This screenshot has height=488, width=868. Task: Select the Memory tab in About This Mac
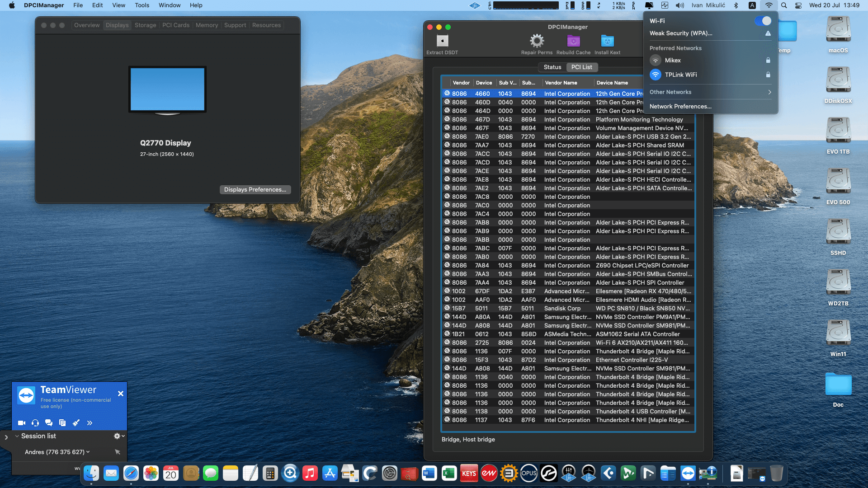pos(207,25)
